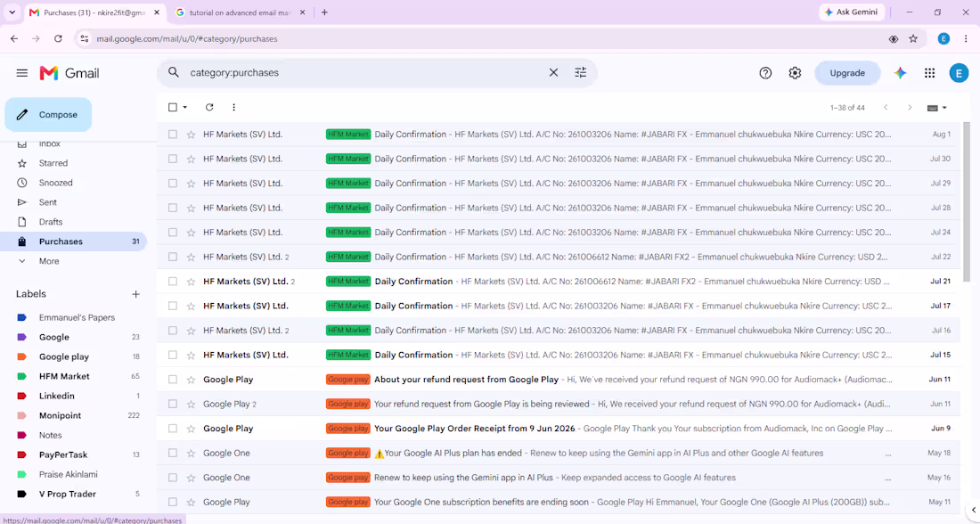Star the Google AI Plus plan ended email
Viewport: 980px width, 524px height.
pyautogui.click(x=192, y=454)
